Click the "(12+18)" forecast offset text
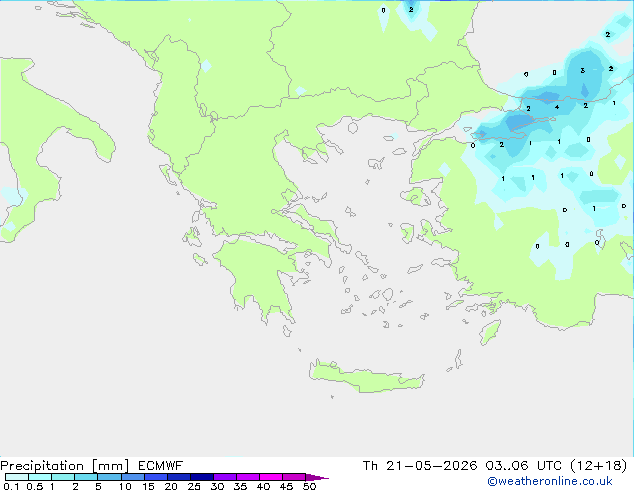Viewport: 634px width, 490px height. [x=598, y=466]
